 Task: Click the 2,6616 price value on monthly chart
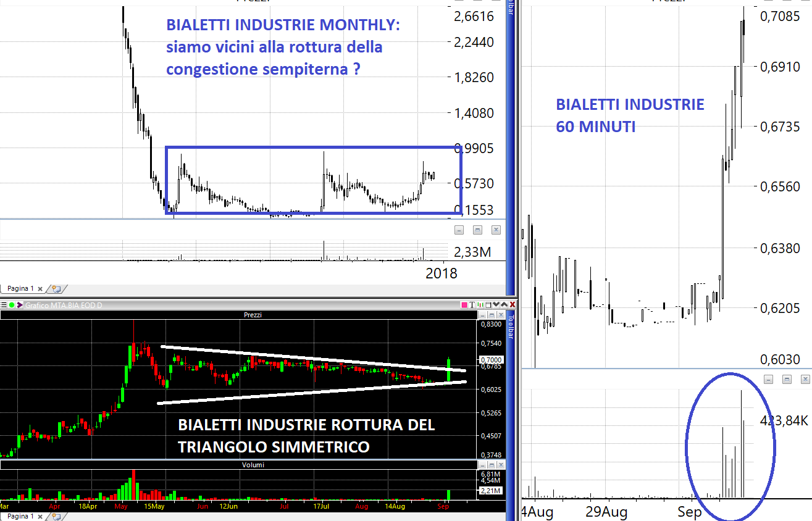click(x=474, y=16)
